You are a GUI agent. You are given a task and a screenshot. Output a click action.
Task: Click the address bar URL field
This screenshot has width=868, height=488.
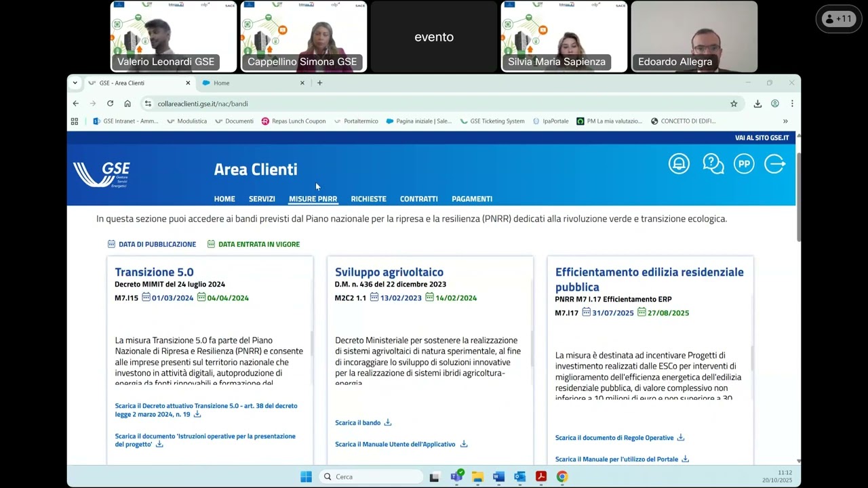click(x=441, y=104)
